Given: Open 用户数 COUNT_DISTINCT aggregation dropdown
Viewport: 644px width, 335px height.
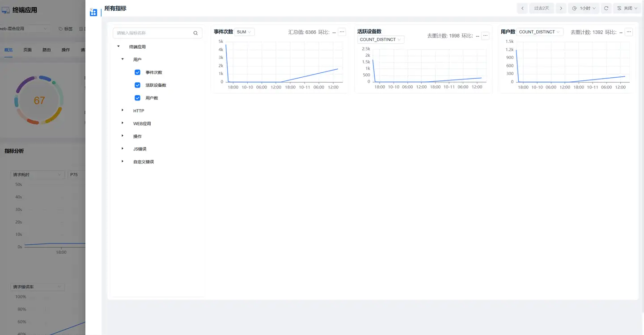Looking at the screenshot, I should [540, 32].
